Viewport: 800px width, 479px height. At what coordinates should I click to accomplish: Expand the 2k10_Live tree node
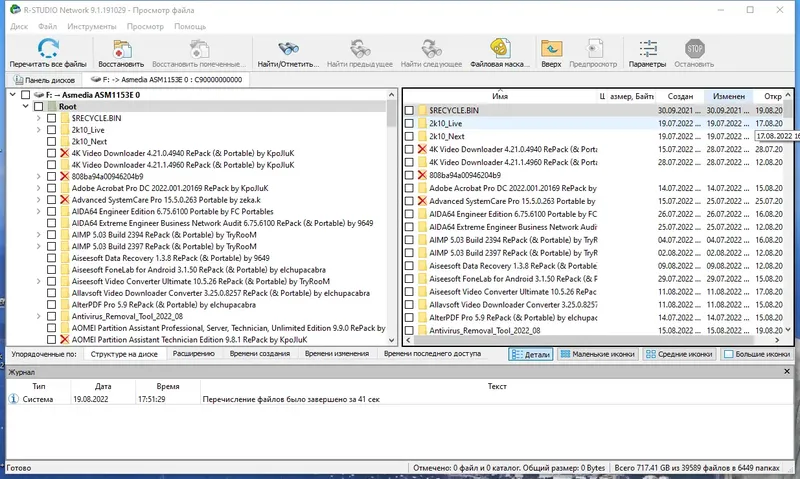point(39,130)
